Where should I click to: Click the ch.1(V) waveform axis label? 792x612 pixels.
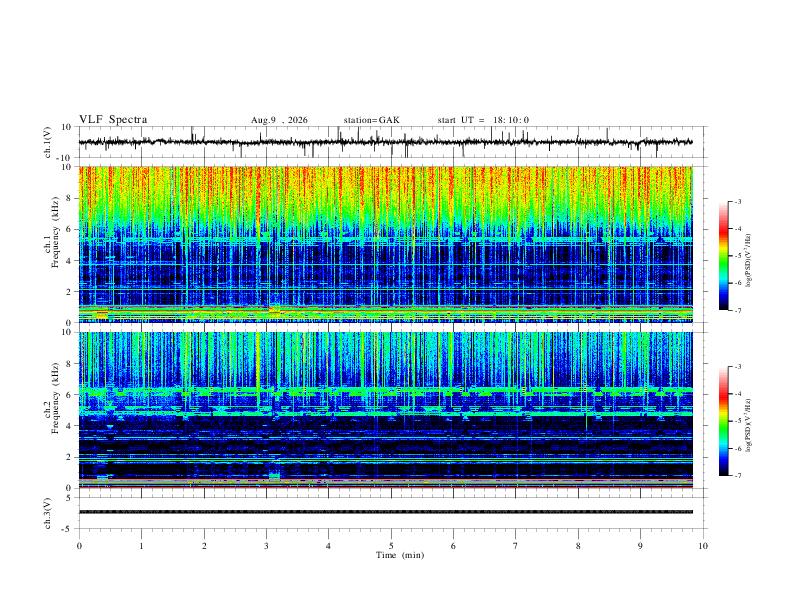click(x=48, y=142)
